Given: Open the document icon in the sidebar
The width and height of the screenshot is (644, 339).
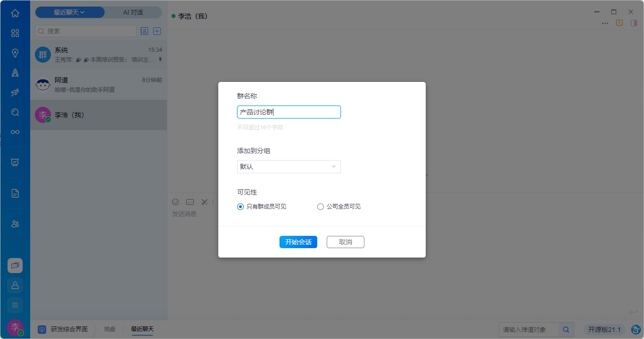Looking at the screenshot, I should click(x=15, y=193).
